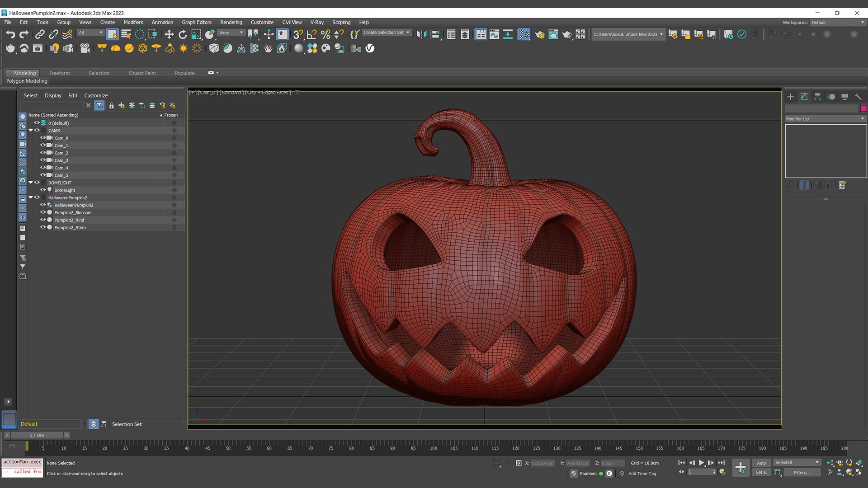Collapse the HalloweenPumpkin2 layer group

pyautogui.click(x=31, y=197)
